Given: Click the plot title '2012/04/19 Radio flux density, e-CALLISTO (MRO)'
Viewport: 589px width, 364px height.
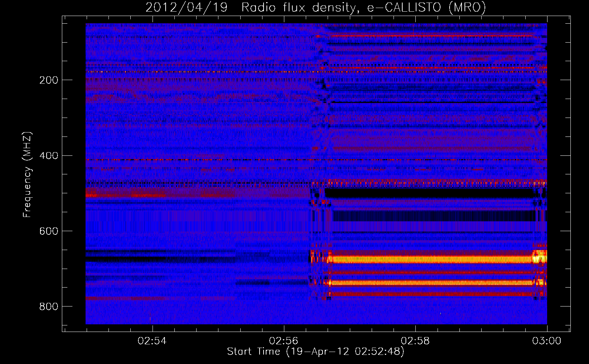Looking at the screenshot, I should (x=316, y=7).
